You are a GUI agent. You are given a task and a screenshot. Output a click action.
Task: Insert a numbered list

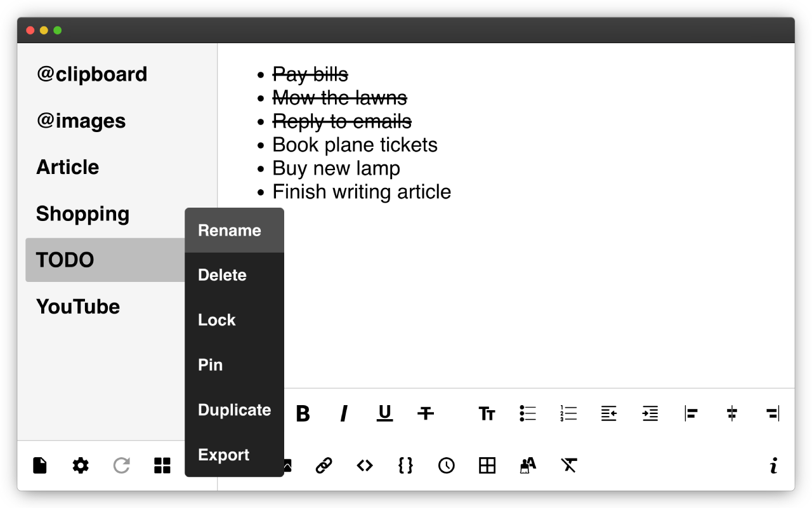[x=568, y=414]
